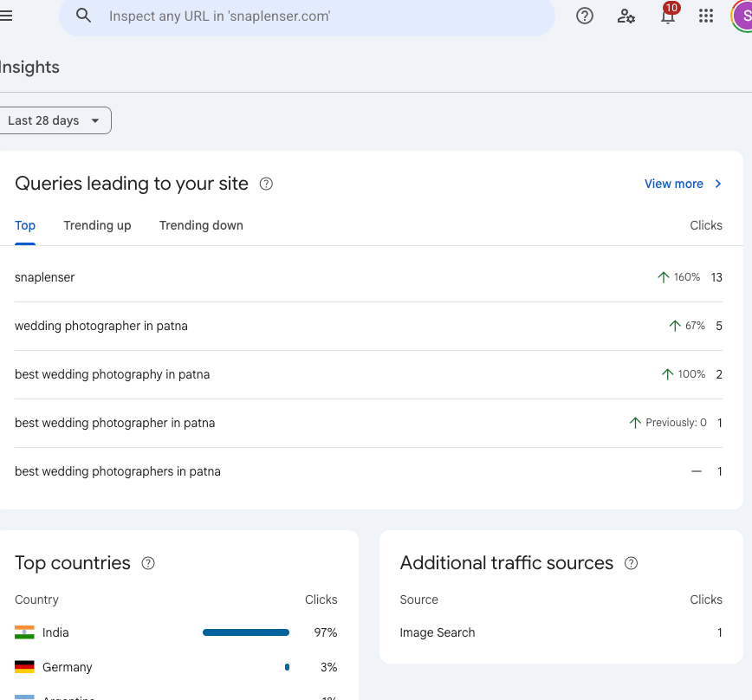Open the users and permissions settings icon
752x700 pixels.
pyautogui.click(x=626, y=16)
